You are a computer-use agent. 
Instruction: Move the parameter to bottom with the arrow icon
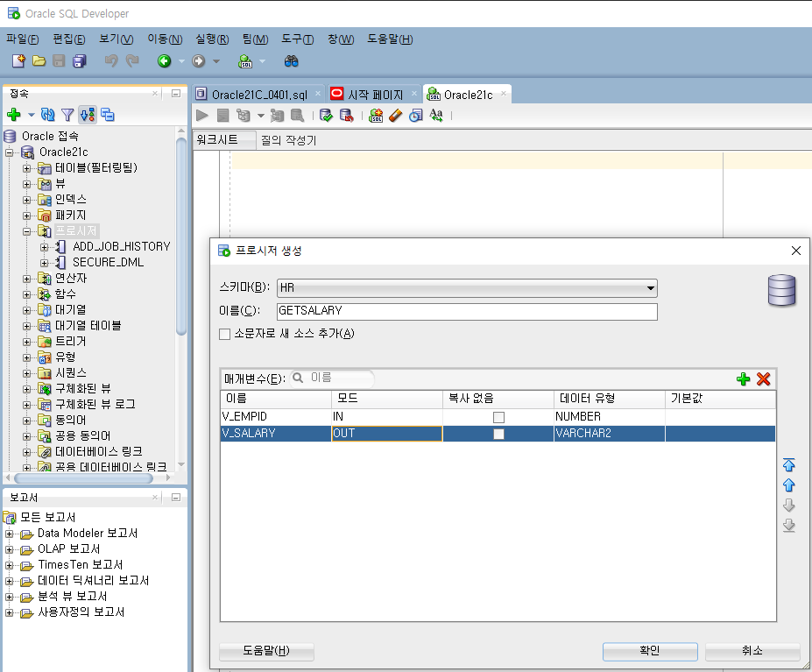788,526
